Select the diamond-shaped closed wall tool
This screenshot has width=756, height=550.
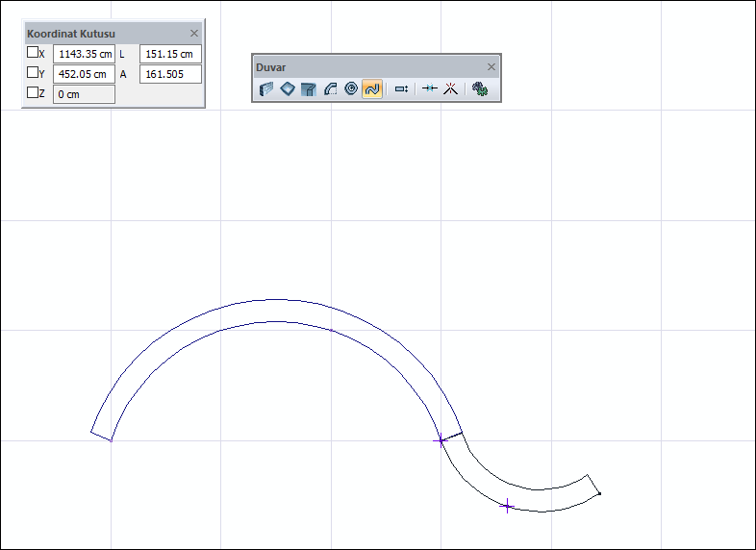pos(288,88)
